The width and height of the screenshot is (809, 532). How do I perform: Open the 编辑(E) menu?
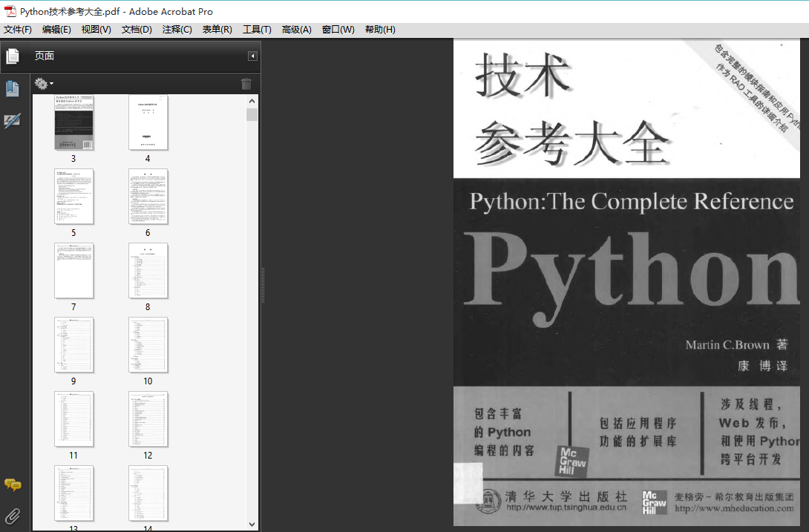point(56,30)
